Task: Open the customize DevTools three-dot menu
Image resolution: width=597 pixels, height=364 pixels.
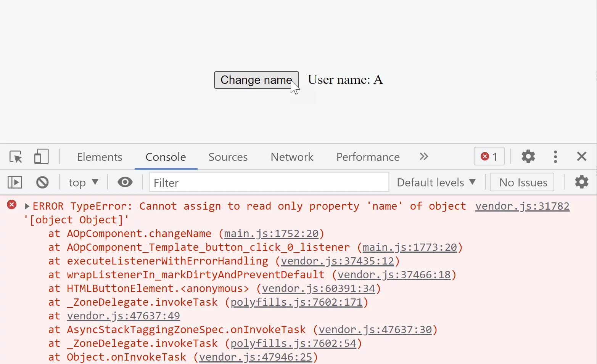Action: tap(555, 156)
